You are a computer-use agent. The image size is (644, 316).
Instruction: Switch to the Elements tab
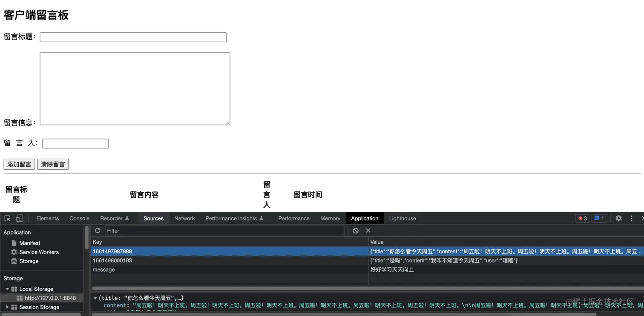click(x=48, y=218)
